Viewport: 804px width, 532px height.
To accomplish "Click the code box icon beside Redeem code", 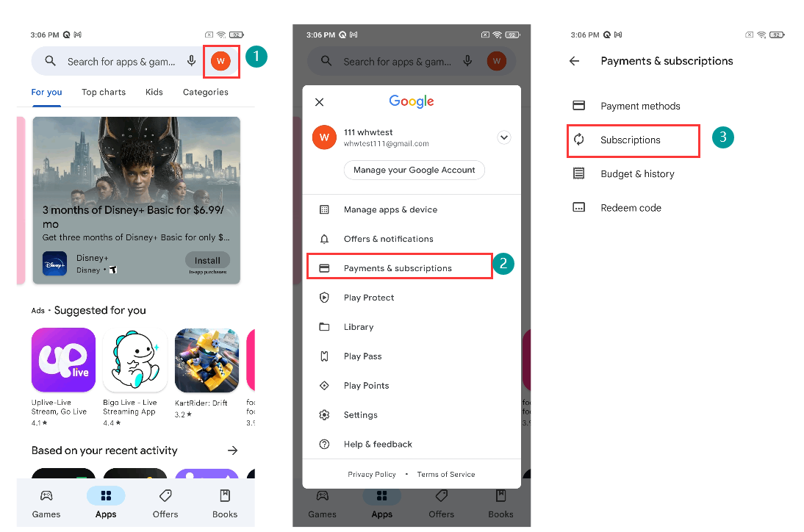I will point(579,207).
